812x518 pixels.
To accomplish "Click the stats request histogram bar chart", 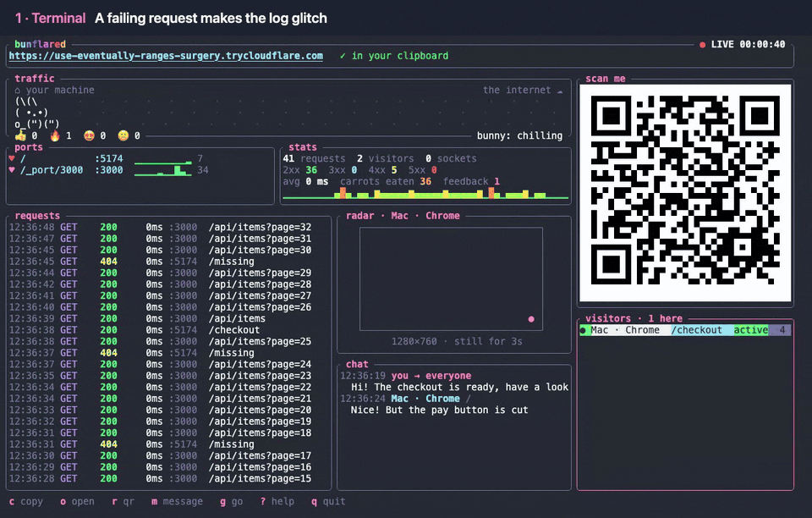I will (x=425, y=194).
